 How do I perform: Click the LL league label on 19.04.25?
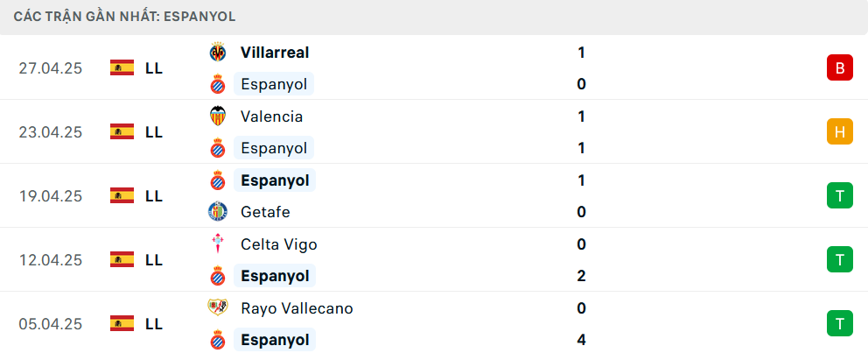click(154, 196)
